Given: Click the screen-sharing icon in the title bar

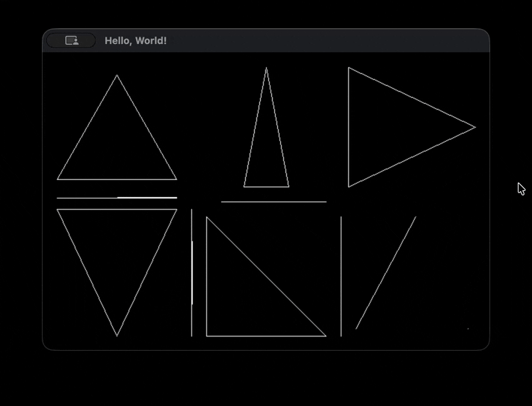Looking at the screenshot, I should [72, 40].
